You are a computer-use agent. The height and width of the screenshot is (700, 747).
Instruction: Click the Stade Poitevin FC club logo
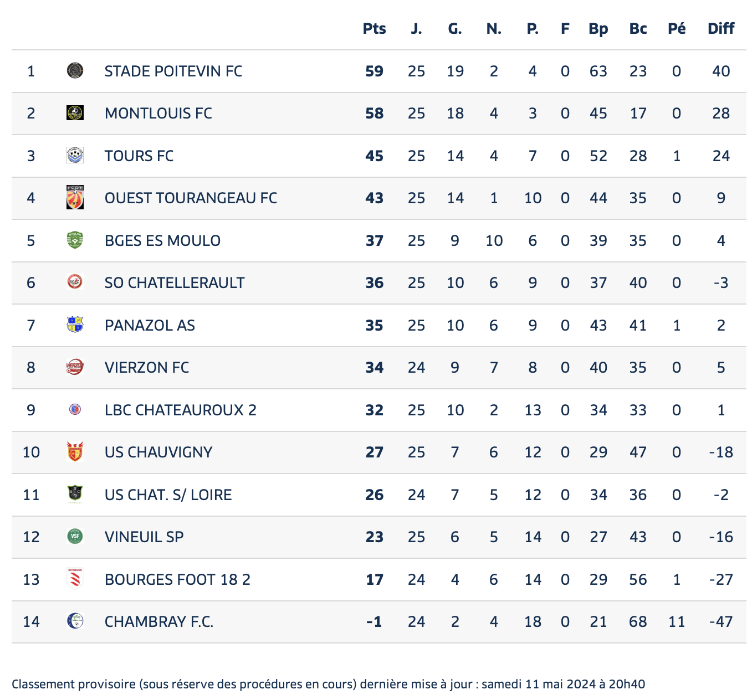click(x=75, y=71)
